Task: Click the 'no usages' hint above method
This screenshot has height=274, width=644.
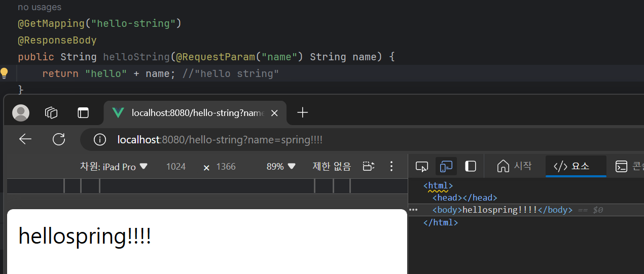Action: click(40, 8)
